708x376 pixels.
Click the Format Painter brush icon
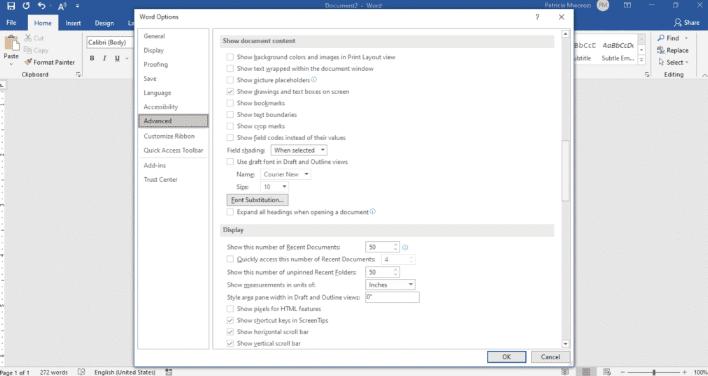click(28, 62)
